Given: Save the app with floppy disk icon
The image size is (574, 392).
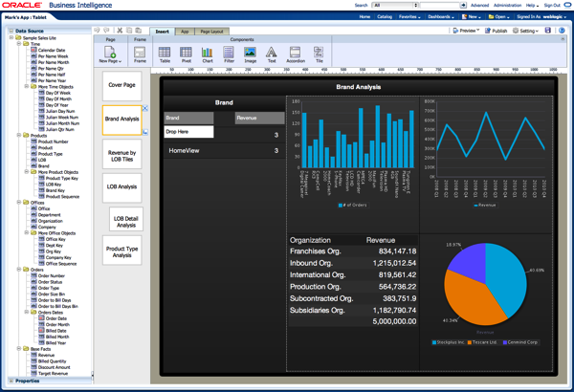Looking at the screenshot, I should [548, 31].
